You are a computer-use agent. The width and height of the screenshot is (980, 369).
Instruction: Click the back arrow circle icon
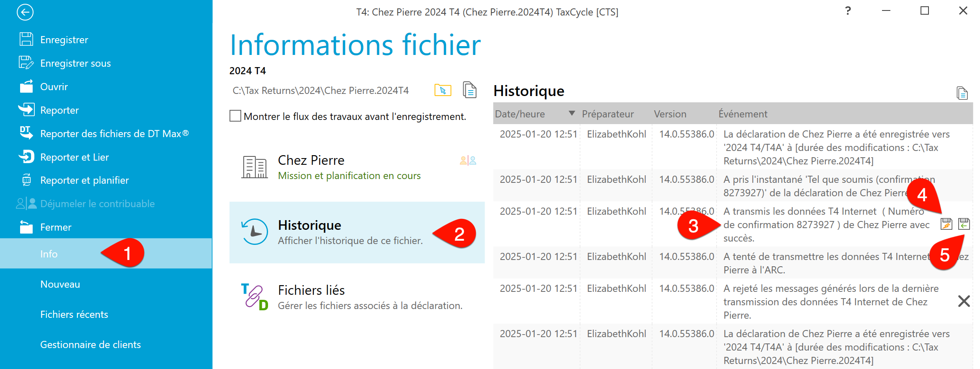tap(25, 12)
